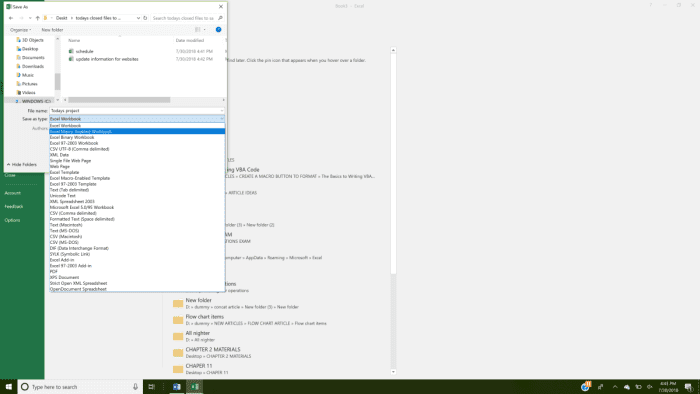This screenshot has width=700, height=394.
Task: Refresh the folder location in Save As
Action: tap(145, 18)
